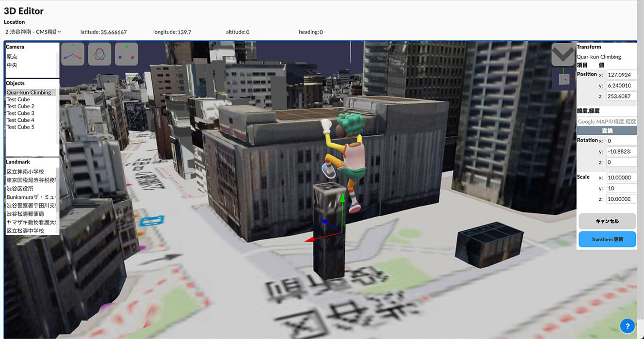Image resolution: width=644 pixels, height=339 pixels.
Task: Select Test Cube 2 in Objects
Action: (20, 106)
